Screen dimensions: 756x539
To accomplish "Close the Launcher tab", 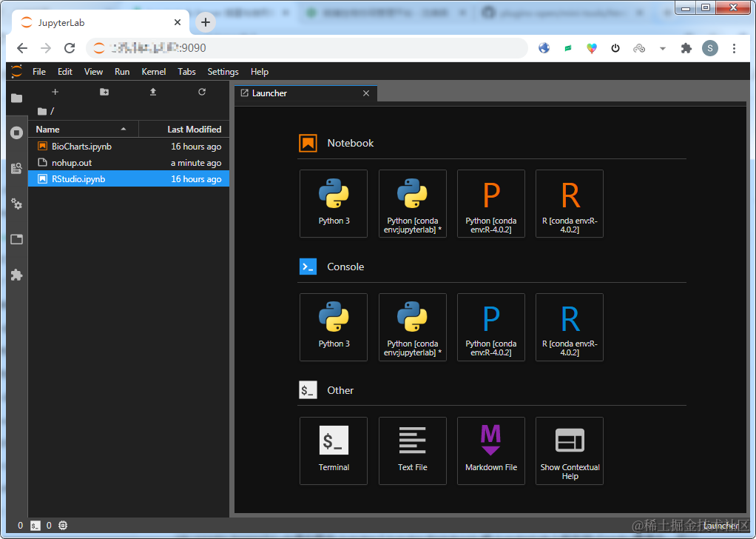I will pyautogui.click(x=366, y=93).
